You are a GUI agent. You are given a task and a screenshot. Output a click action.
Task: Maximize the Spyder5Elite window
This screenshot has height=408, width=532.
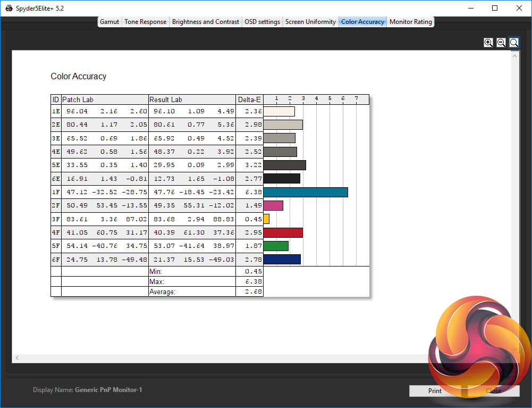[495, 8]
